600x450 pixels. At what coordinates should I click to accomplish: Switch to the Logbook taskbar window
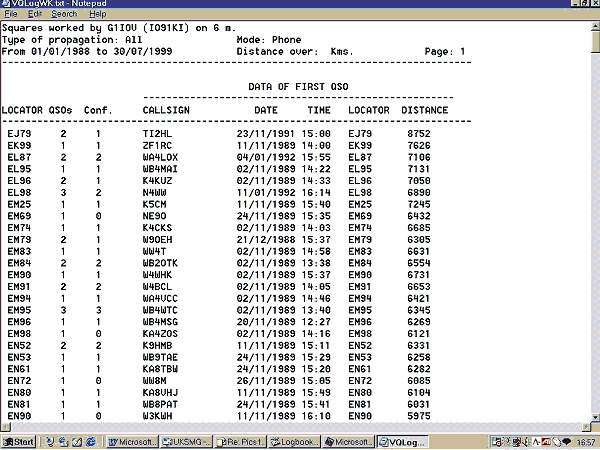[294, 442]
